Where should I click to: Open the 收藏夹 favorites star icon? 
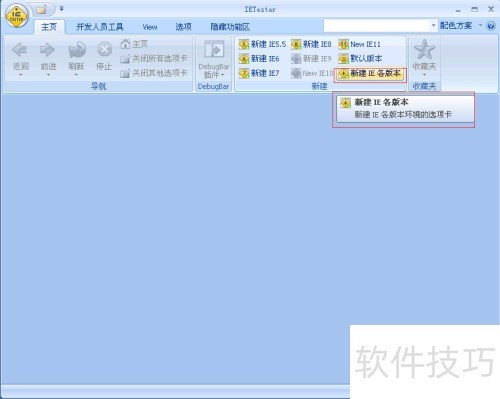coord(424,49)
